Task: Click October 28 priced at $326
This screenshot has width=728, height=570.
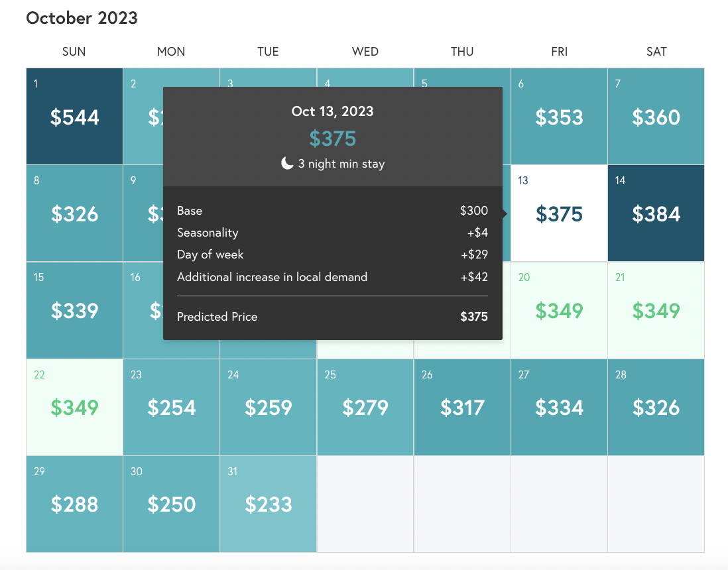Action: pos(656,407)
